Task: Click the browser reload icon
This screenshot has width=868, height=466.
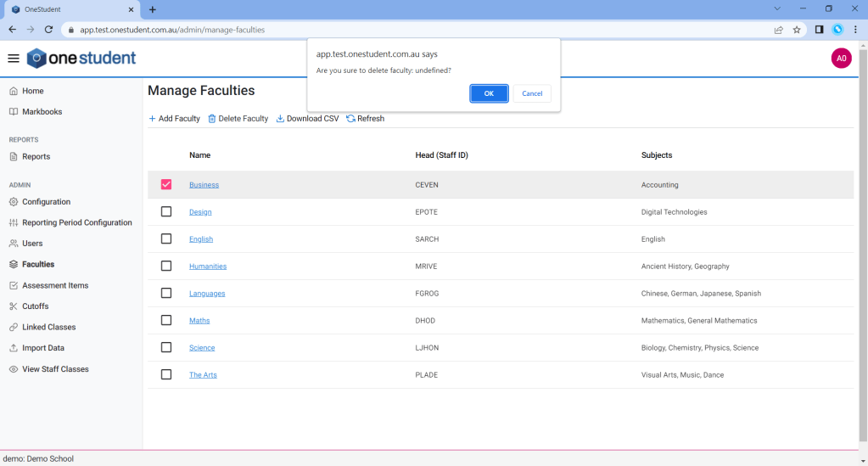Action: coord(48,30)
